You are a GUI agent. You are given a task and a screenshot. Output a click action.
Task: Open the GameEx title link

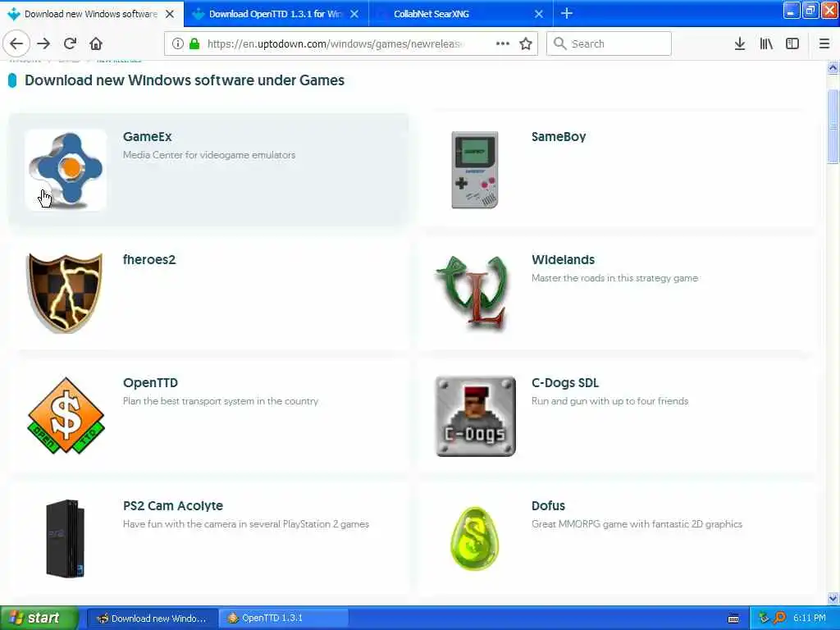[x=148, y=137]
